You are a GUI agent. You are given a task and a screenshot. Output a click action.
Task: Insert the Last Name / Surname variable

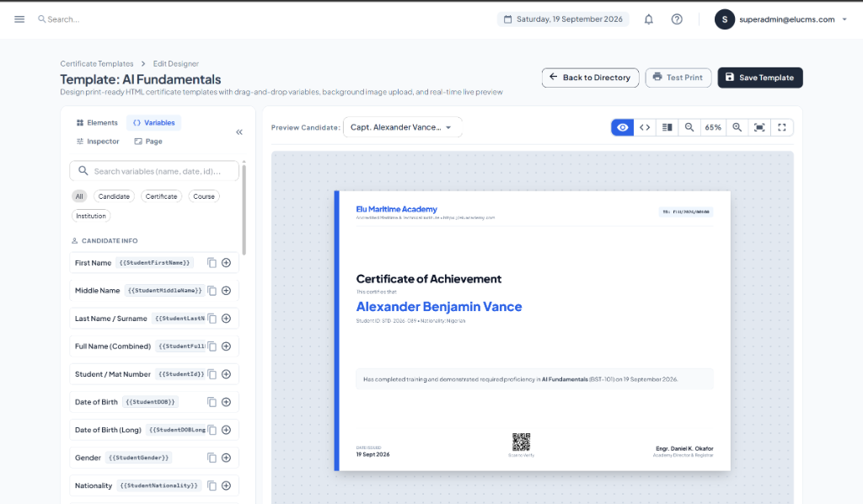click(226, 319)
